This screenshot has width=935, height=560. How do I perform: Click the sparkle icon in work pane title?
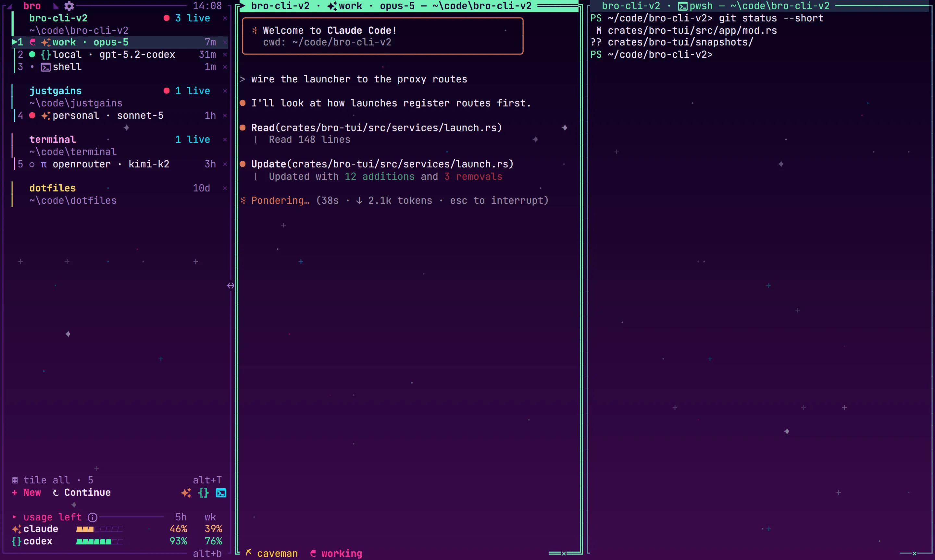pyautogui.click(x=332, y=6)
